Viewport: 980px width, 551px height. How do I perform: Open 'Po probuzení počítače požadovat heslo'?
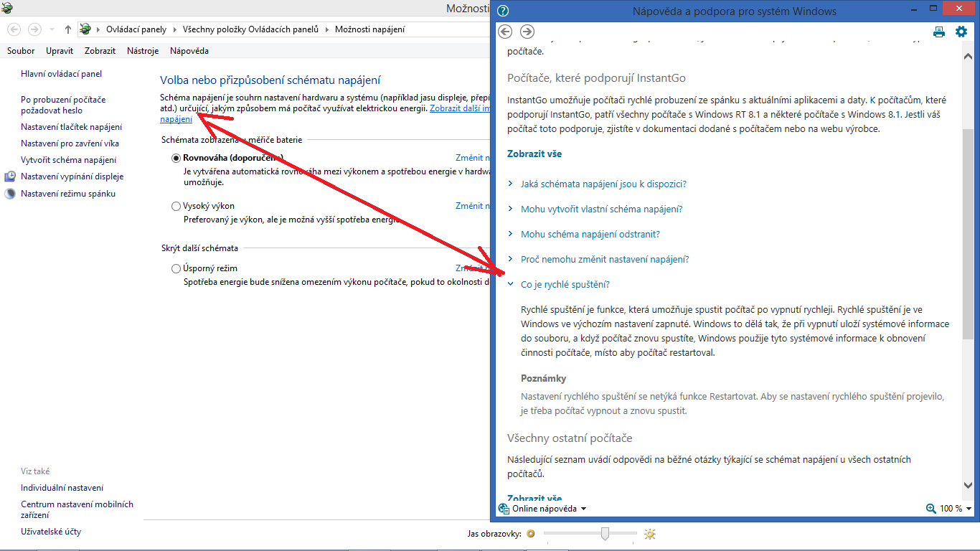[x=63, y=105]
